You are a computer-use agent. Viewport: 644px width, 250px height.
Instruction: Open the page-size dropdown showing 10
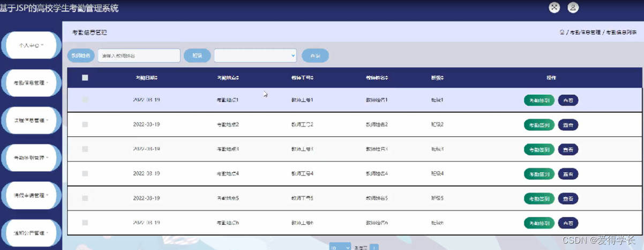[340, 247]
